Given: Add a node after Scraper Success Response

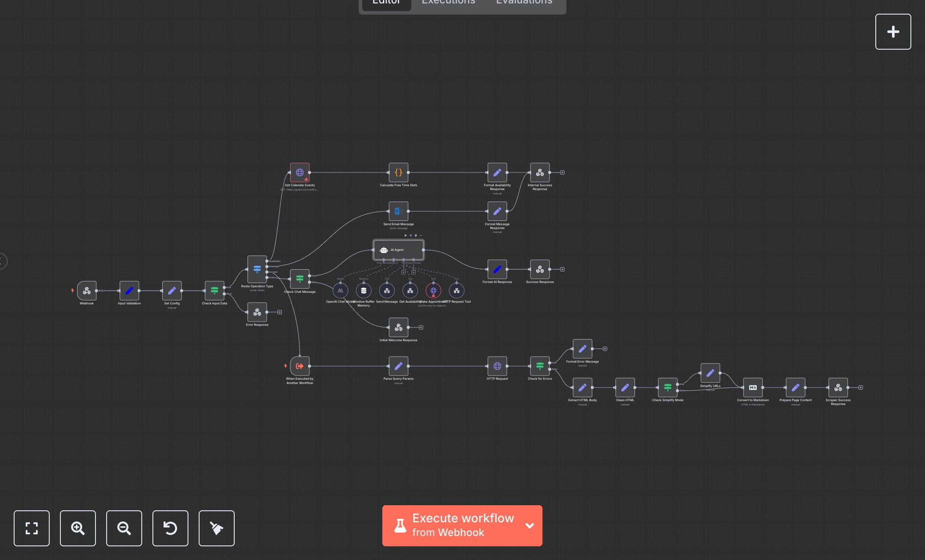Looking at the screenshot, I should click(861, 387).
